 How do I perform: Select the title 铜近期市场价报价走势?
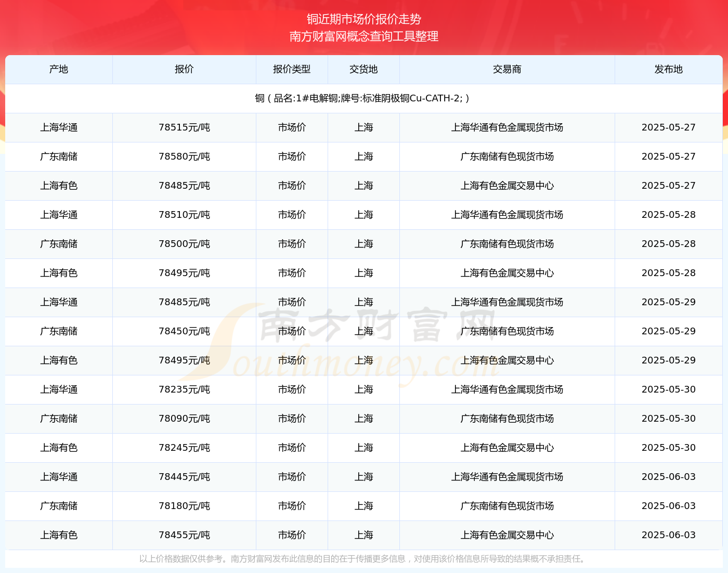[364, 19]
